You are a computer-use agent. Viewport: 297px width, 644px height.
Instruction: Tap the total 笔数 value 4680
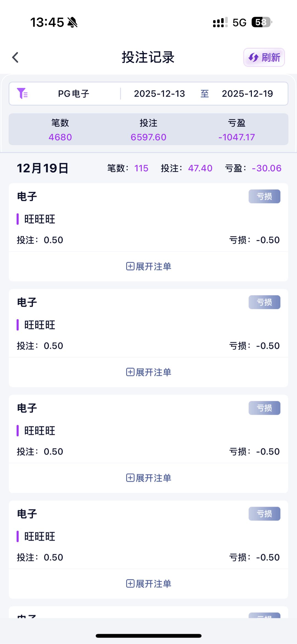coord(60,137)
